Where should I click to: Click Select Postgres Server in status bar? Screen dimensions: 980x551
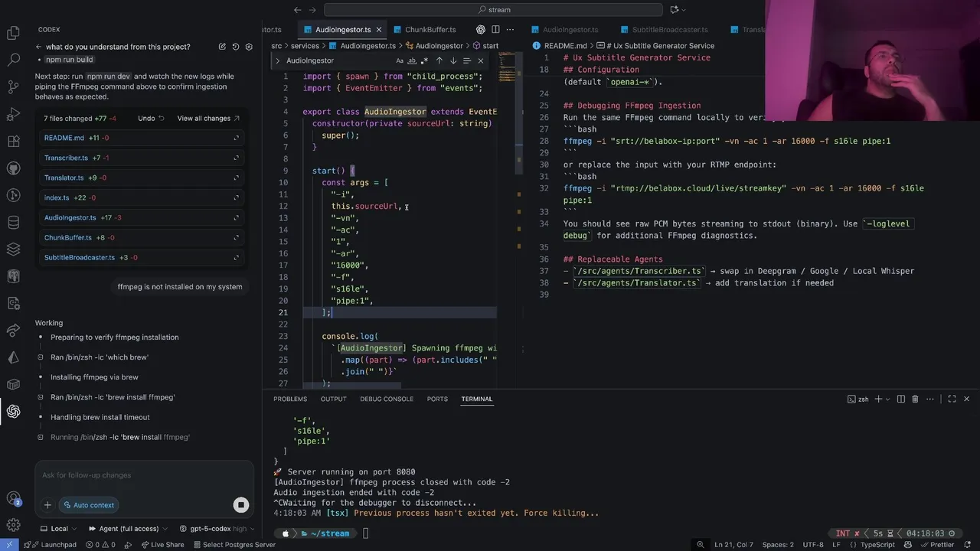(234, 545)
